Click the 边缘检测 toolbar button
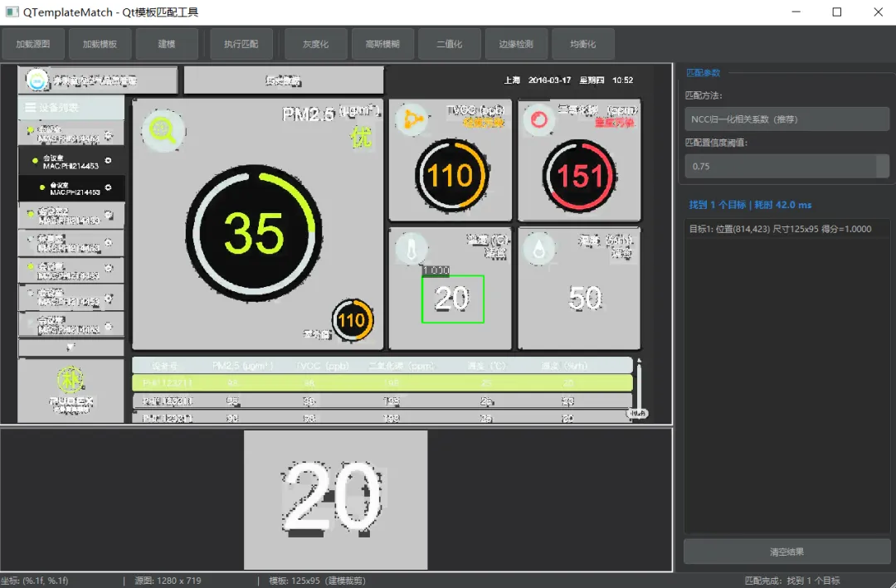The image size is (896, 588). [516, 44]
